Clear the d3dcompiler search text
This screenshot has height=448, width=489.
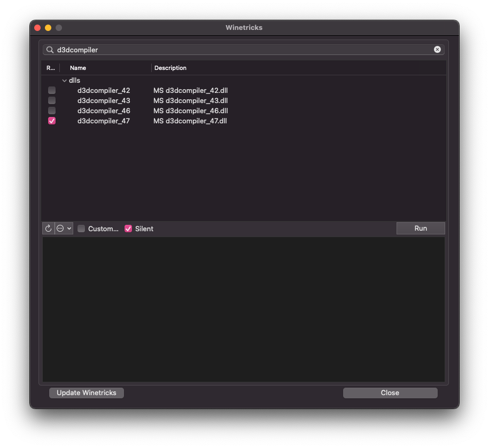(437, 50)
